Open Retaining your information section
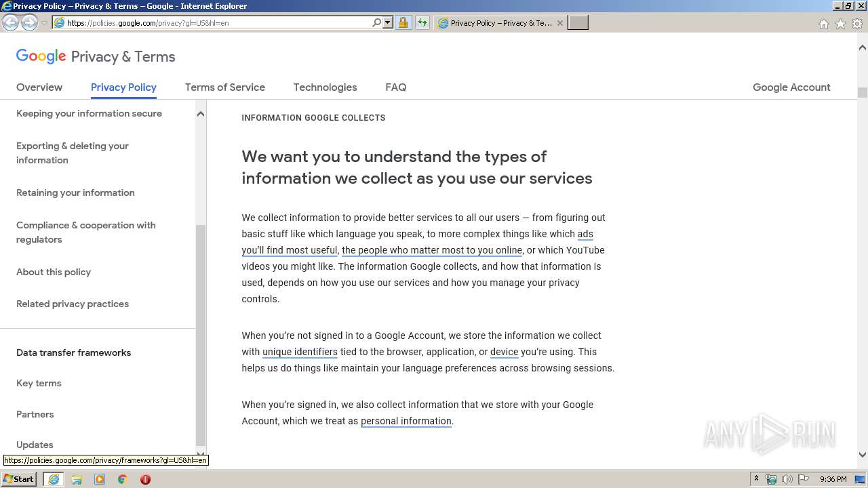 [x=75, y=192]
